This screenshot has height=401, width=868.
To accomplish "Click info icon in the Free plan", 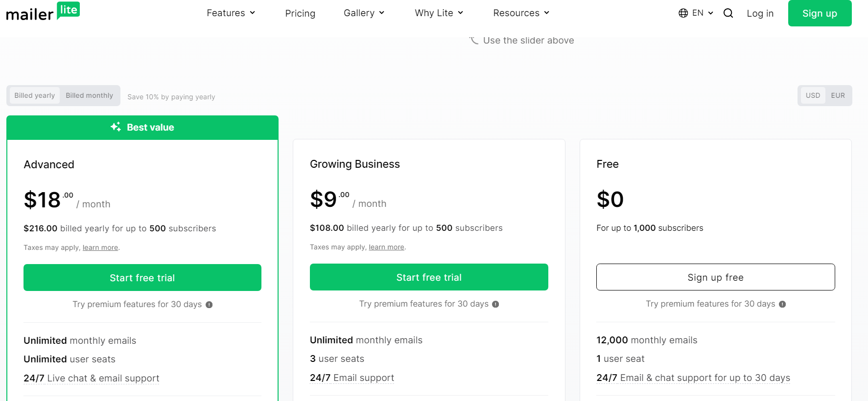I will point(782,304).
